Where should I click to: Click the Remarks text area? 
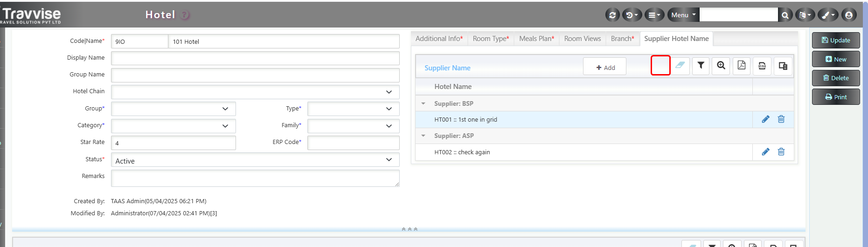[x=255, y=178]
